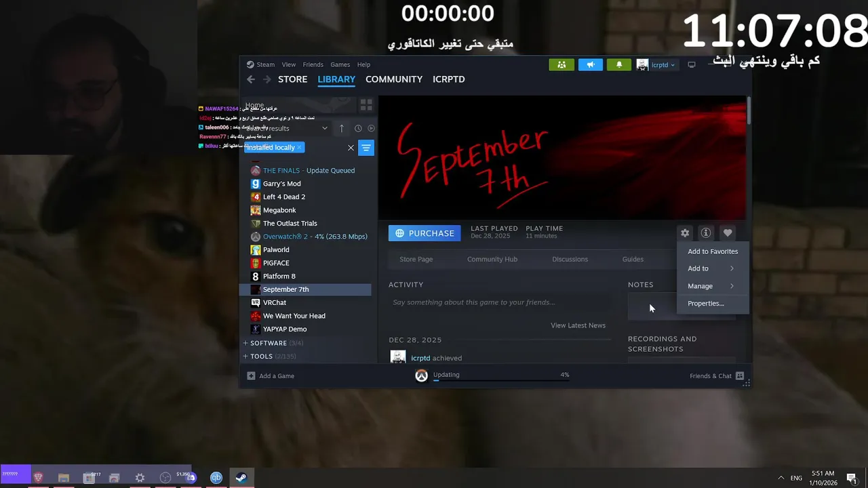Open the ICRPTD profile tab

(x=449, y=79)
